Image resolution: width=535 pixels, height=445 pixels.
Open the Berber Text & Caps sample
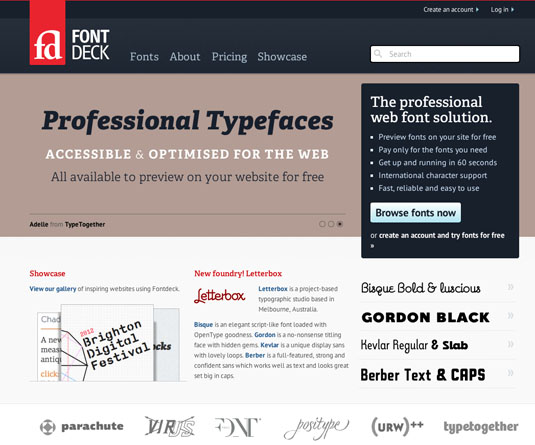tap(423, 375)
